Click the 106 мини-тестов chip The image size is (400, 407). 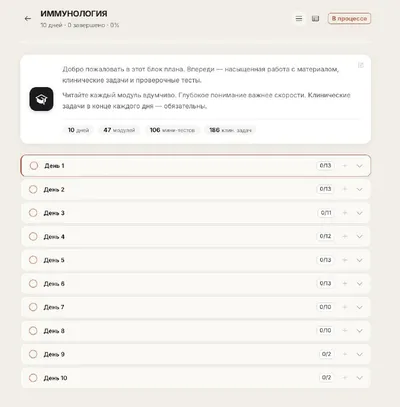click(x=172, y=130)
